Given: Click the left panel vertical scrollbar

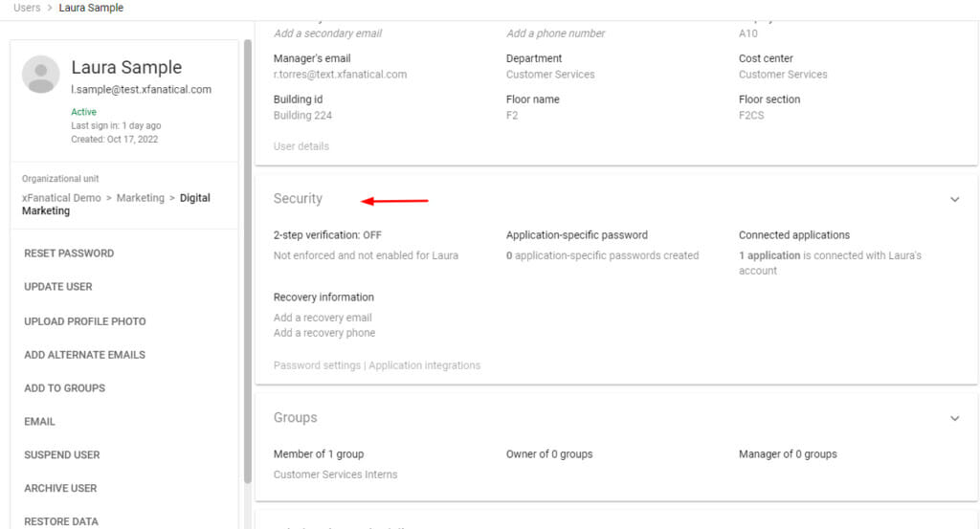Looking at the screenshot, I should tap(248, 261).
